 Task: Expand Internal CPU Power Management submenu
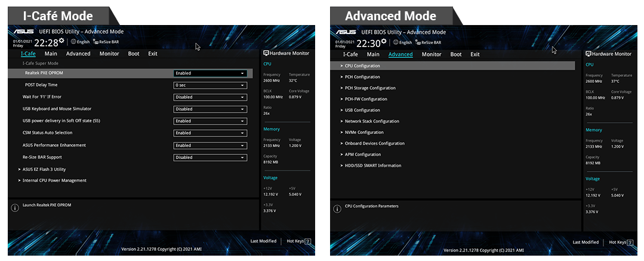(54, 181)
